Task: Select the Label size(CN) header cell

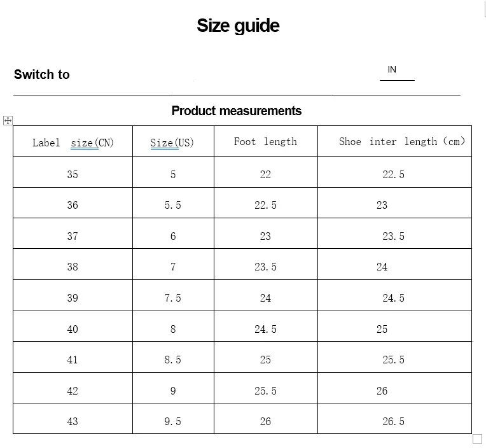Action: (x=73, y=141)
